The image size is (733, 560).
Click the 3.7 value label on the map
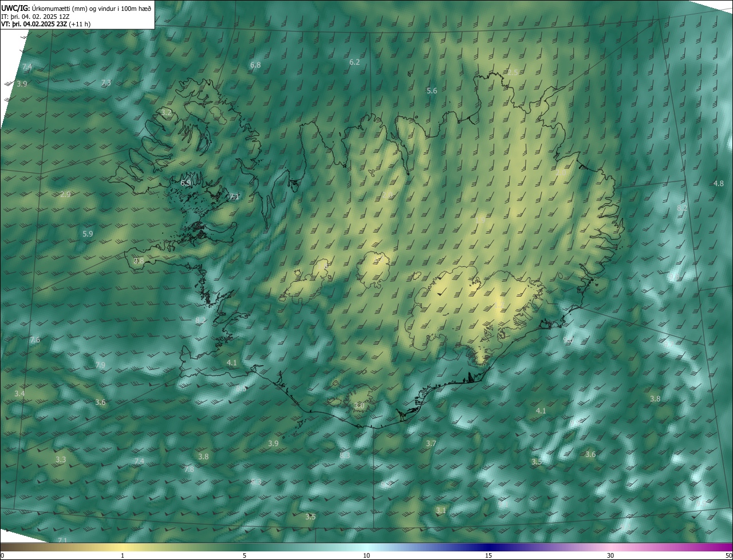[431, 444]
